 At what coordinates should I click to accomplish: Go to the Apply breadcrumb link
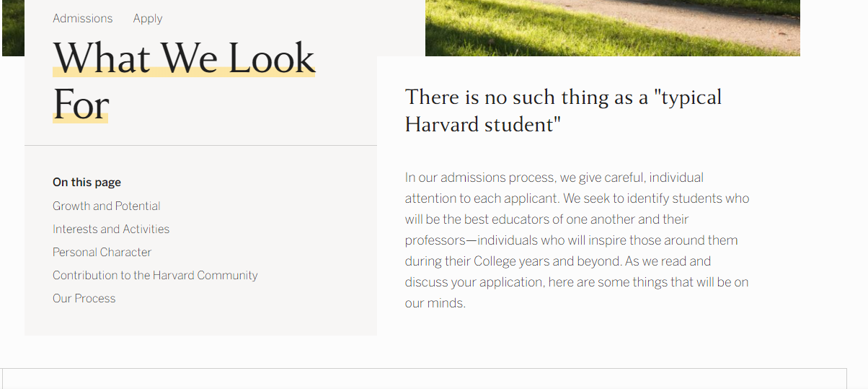(147, 18)
